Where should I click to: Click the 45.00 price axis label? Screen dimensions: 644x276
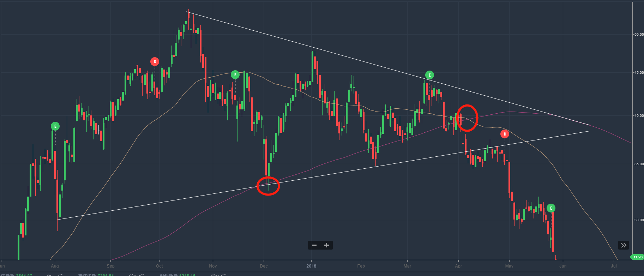(x=639, y=73)
